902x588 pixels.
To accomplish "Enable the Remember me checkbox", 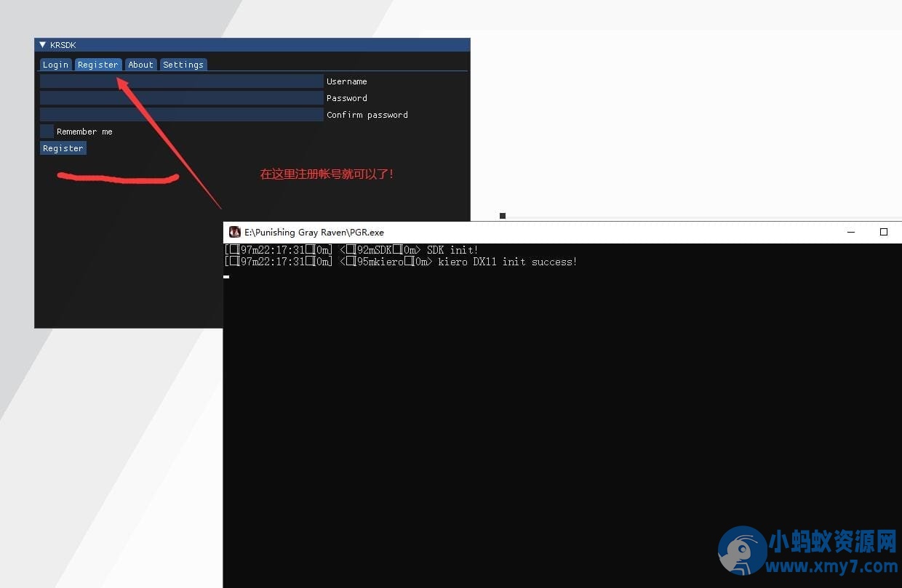I will click(x=47, y=132).
